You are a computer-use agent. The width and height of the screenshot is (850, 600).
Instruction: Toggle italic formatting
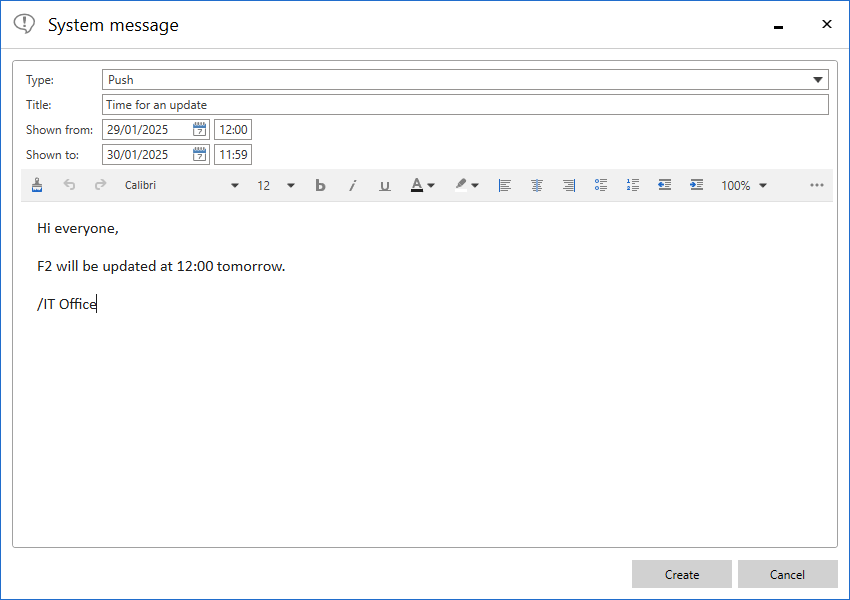tap(352, 185)
